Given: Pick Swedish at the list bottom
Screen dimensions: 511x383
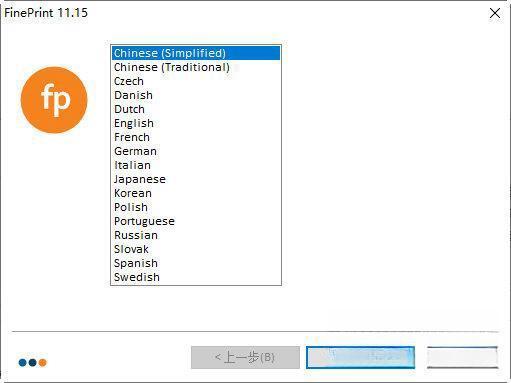Looking at the screenshot, I should click(x=196, y=277).
